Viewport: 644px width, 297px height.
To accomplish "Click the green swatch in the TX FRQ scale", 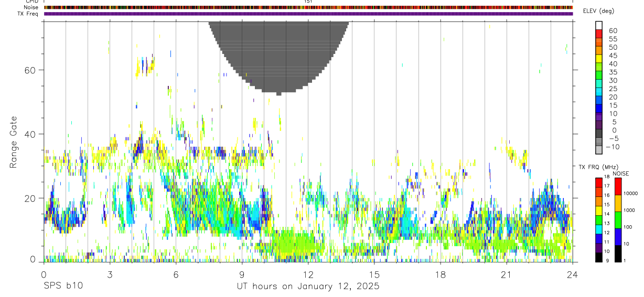I will (599, 220).
